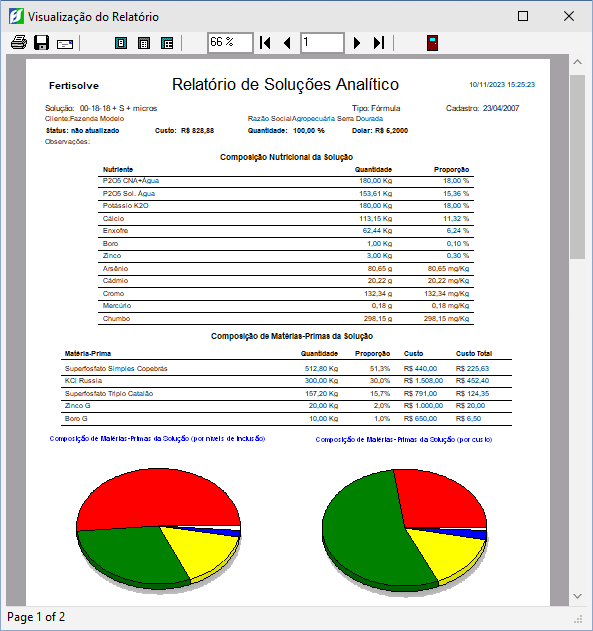593x631 pixels.
Task: Print the report using the printer icon
Action: (x=19, y=42)
